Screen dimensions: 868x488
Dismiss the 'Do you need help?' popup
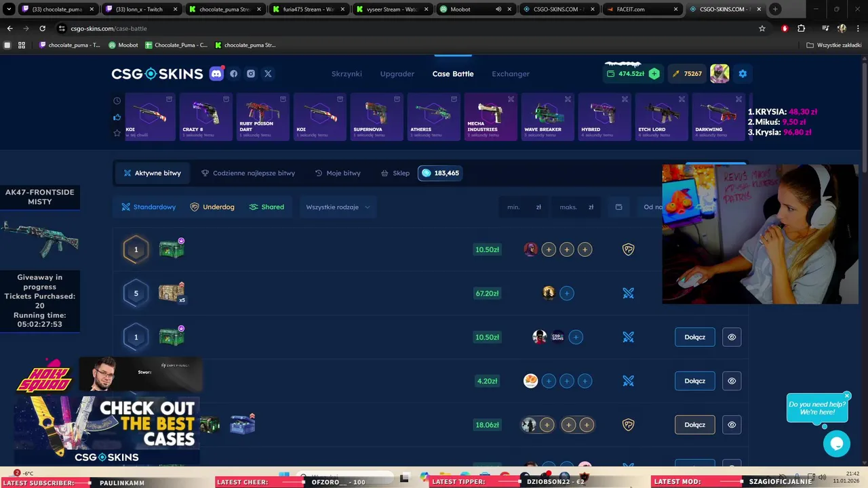click(847, 396)
